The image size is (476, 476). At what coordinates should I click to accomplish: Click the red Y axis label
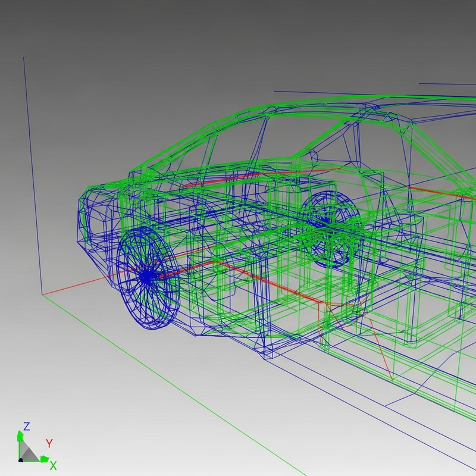pyautogui.click(x=50, y=443)
